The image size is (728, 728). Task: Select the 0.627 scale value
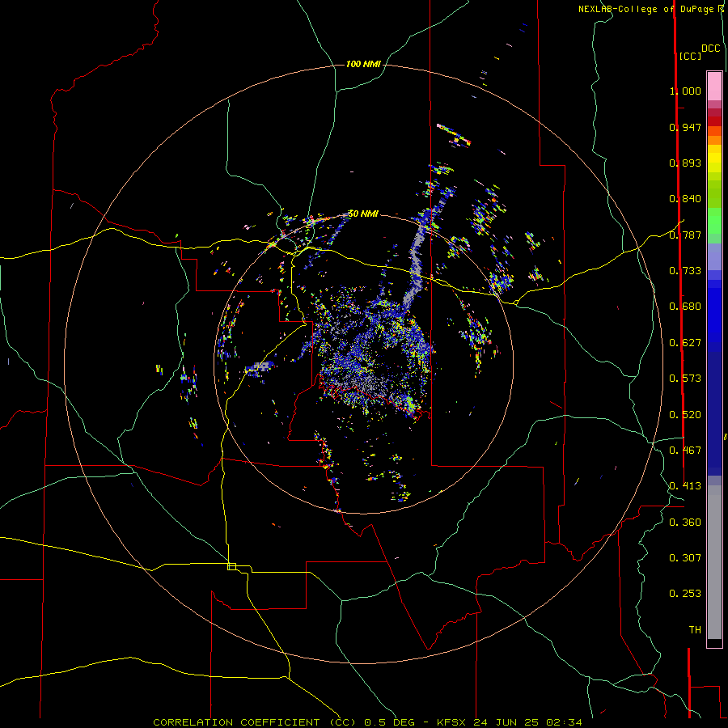[685, 343]
